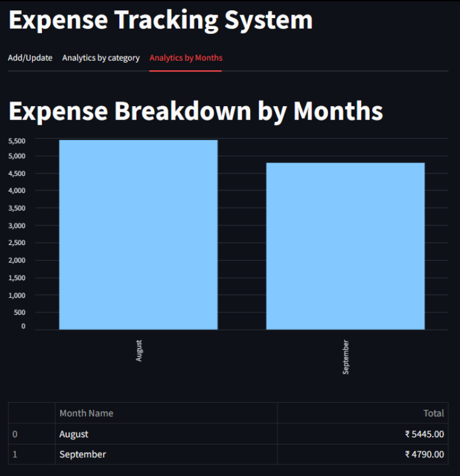Sort by the Month Name column header

[86, 413]
